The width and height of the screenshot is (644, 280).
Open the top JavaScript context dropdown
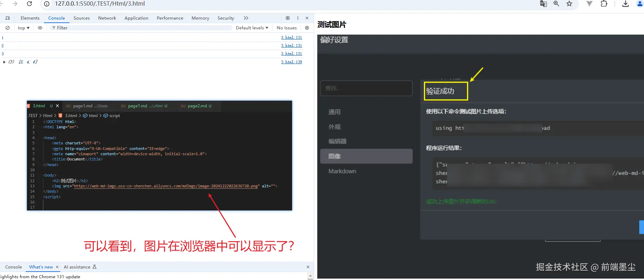[24, 28]
